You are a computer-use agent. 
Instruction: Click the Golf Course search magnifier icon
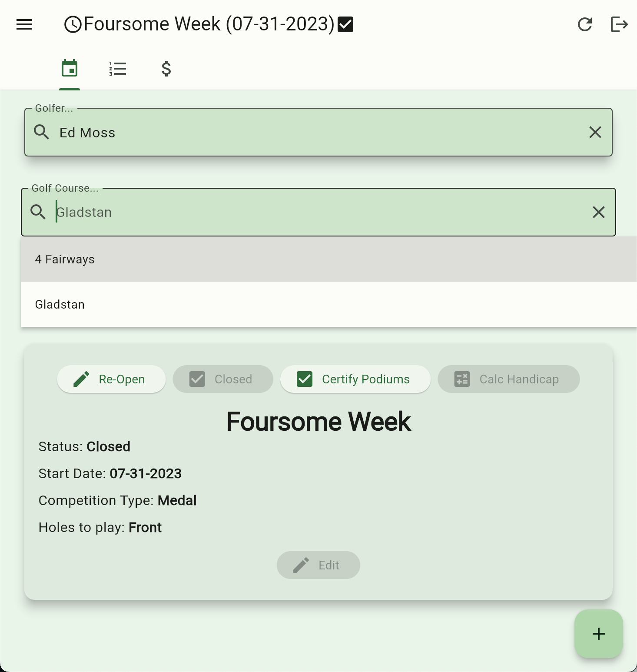pyautogui.click(x=38, y=212)
